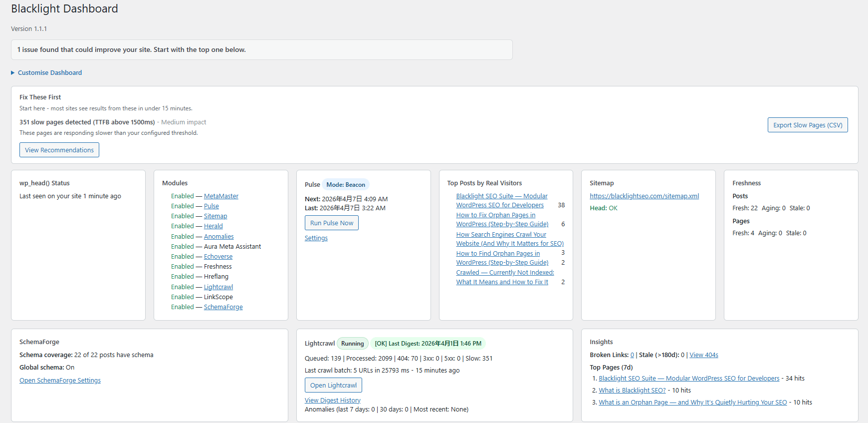Open the SchemaForge module link
Viewport: 868px width, 423px height.
point(223,307)
